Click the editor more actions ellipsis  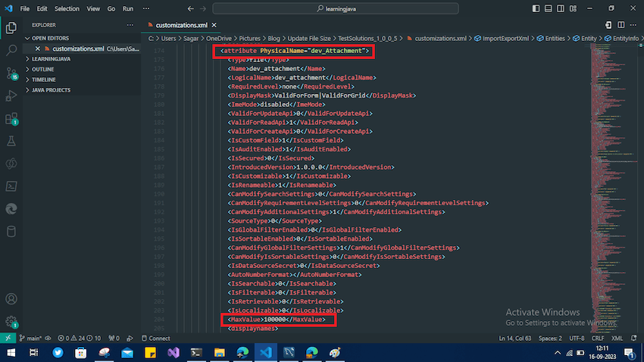pos(633,25)
